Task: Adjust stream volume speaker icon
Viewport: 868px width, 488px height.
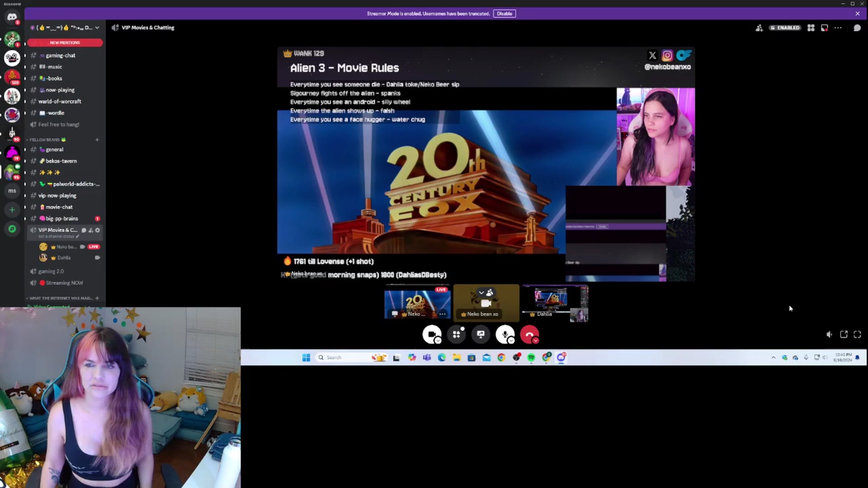Action: click(x=829, y=334)
